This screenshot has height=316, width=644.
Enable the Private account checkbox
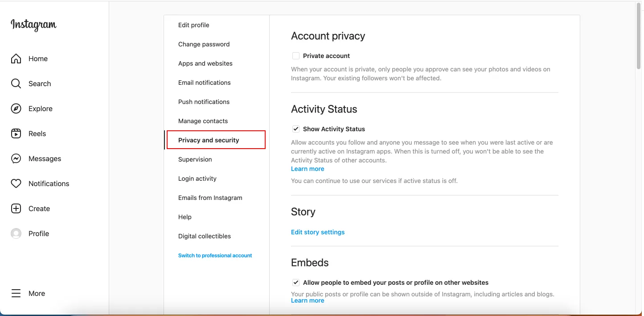coord(296,56)
